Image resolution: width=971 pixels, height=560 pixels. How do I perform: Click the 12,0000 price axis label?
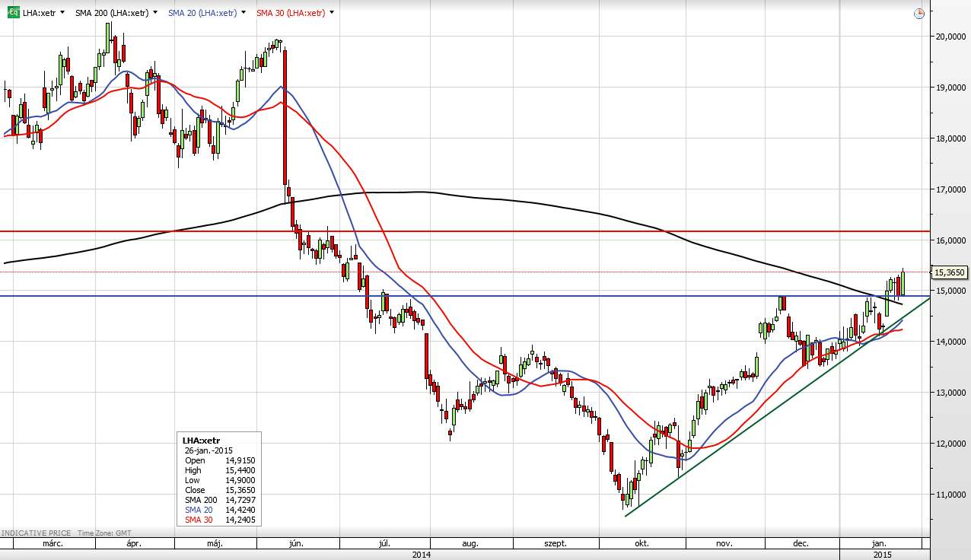click(x=951, y=444)
